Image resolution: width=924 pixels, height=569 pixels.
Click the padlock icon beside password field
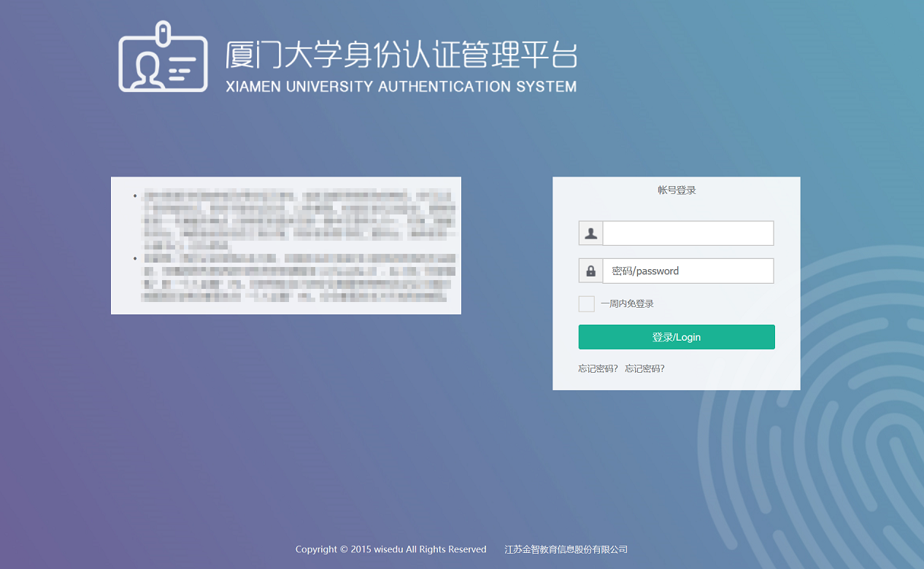(591, 271)
